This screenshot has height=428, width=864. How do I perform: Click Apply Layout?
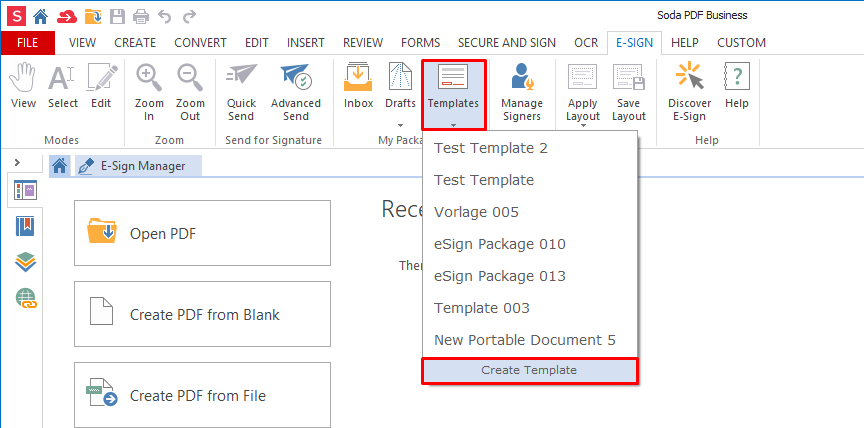[583, 93]
